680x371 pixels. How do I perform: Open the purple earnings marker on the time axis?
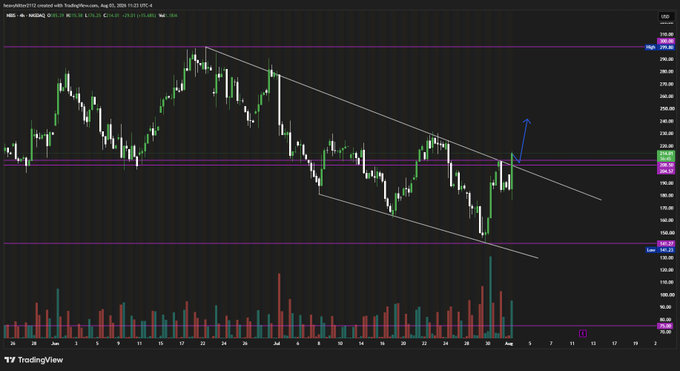(x=583, y=333)
